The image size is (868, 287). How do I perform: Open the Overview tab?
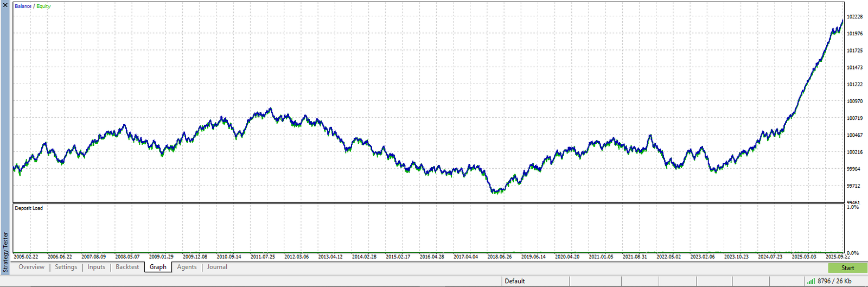(x=31, y=267)
